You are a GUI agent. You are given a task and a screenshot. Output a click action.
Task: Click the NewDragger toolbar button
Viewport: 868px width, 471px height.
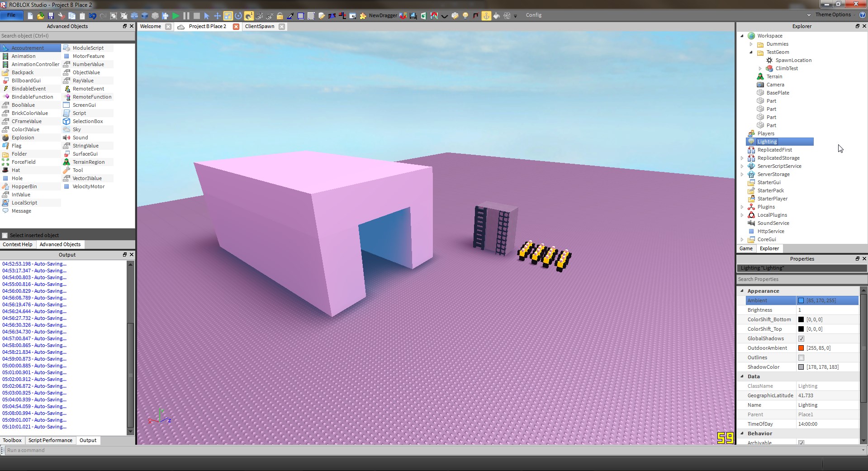[383, 15]
